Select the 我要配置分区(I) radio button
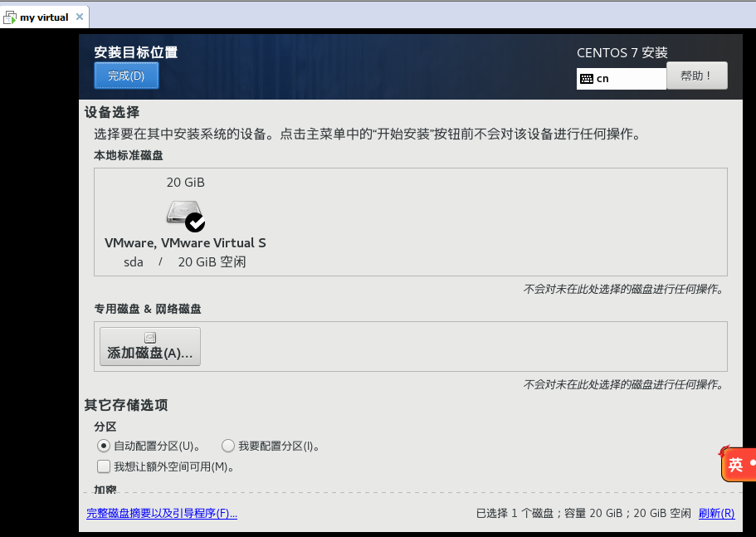This screenshot has width=756, height=537. 228,446
